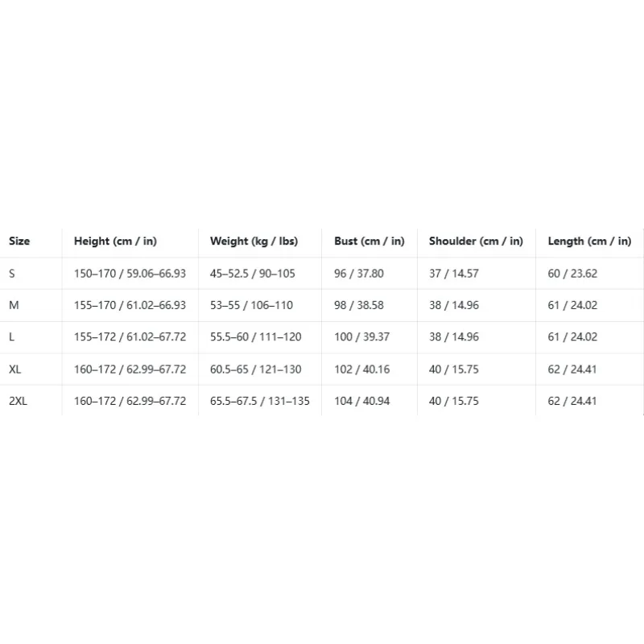Image resolution: width=644 pixels, height=644 pixels.
Task: Click the Size column header
Action: pos(19,241)
